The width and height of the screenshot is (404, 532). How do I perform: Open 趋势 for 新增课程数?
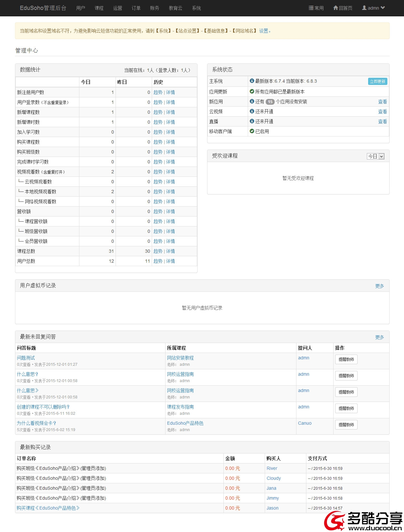click(158, 112)
